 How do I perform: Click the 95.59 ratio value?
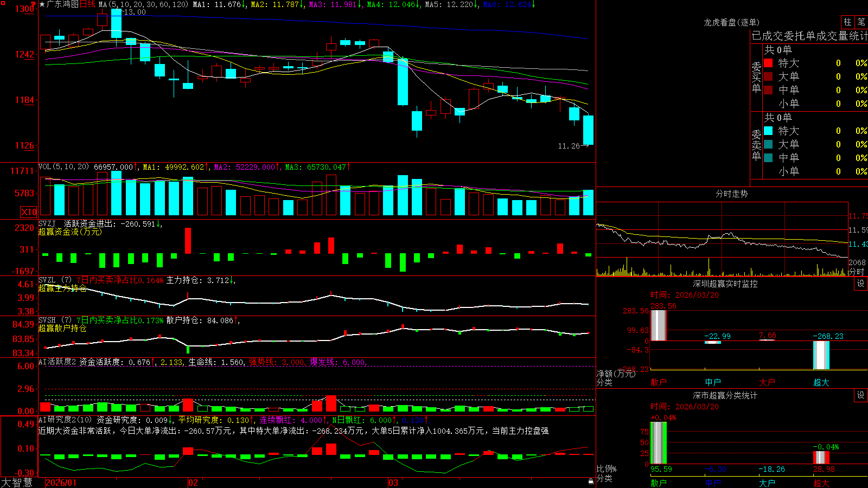pyautogui.click(x=661, y=469)
